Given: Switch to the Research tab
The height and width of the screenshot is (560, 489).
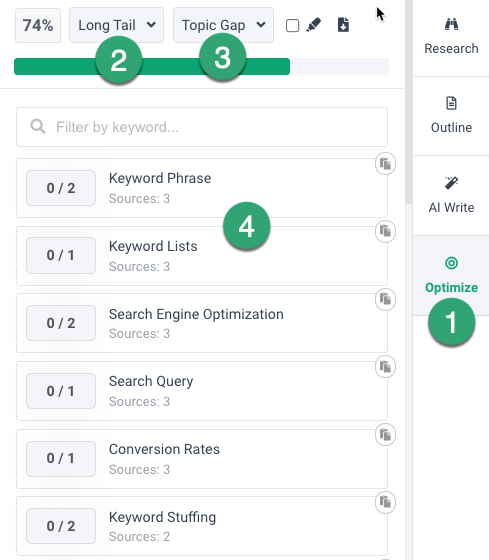Looking at the screenshot, I should [x=451, y=37].
